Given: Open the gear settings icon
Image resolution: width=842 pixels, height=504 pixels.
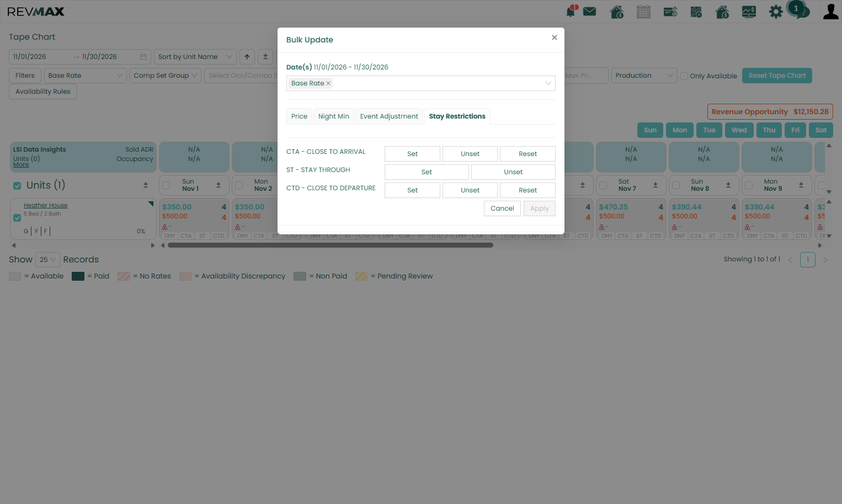Looking at the screenshot, I should pyautogui.click(x=776, y=12).
